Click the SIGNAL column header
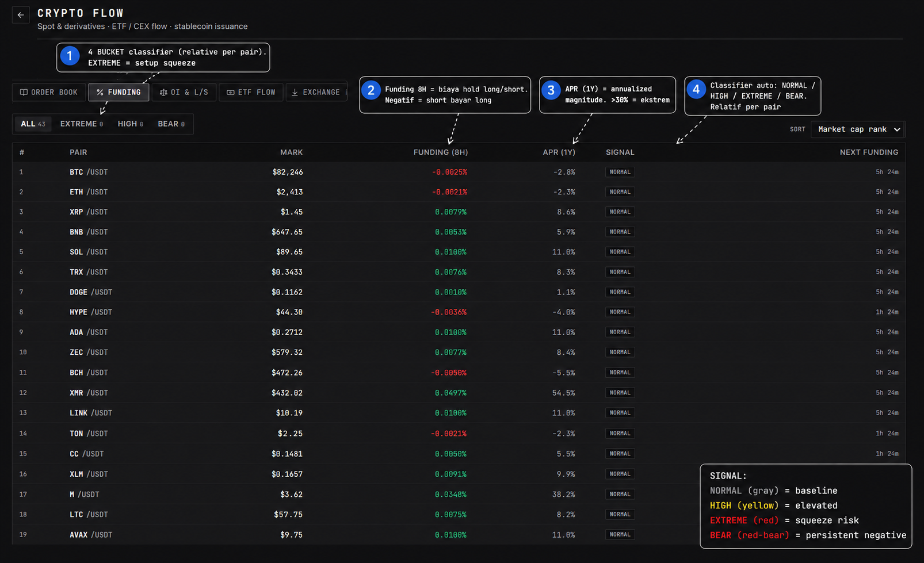Screen dimensions: 924x563 click(620, 152)
